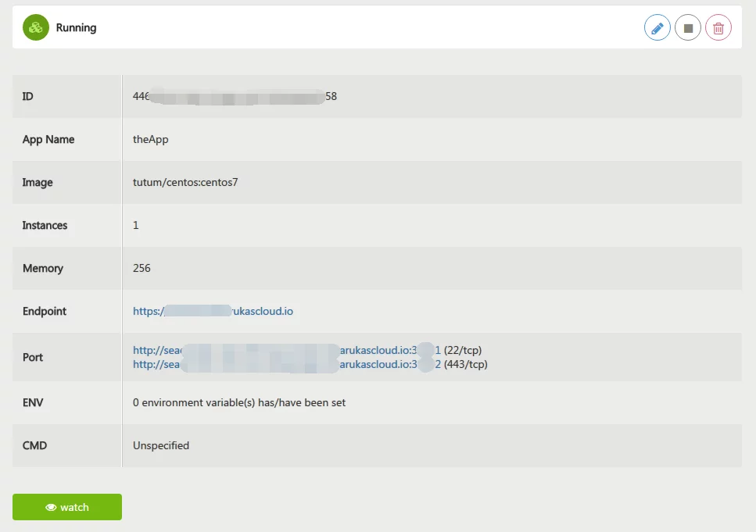Select the theApp name value
Image resolution: width=756 pixels, height=532 pixels.
[151, 139]
